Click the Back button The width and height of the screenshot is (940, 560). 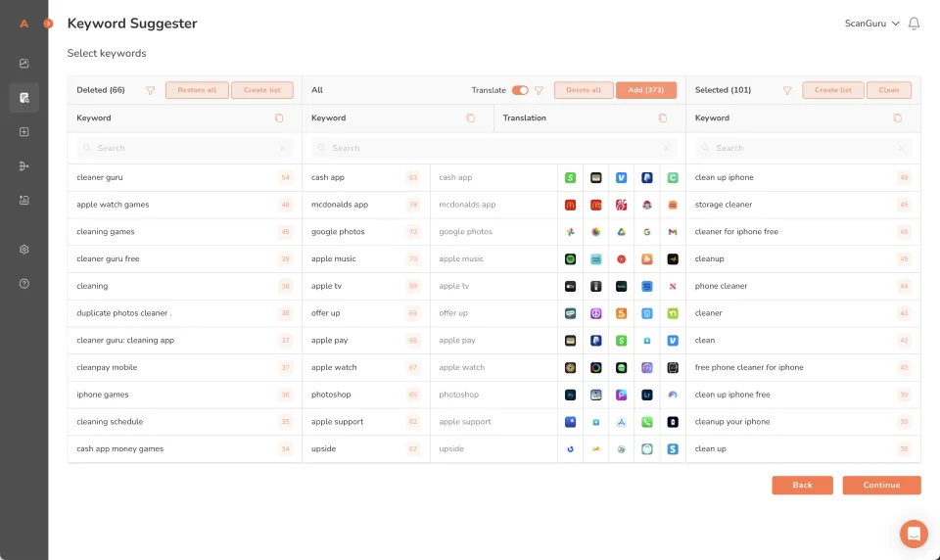point(802,485)
